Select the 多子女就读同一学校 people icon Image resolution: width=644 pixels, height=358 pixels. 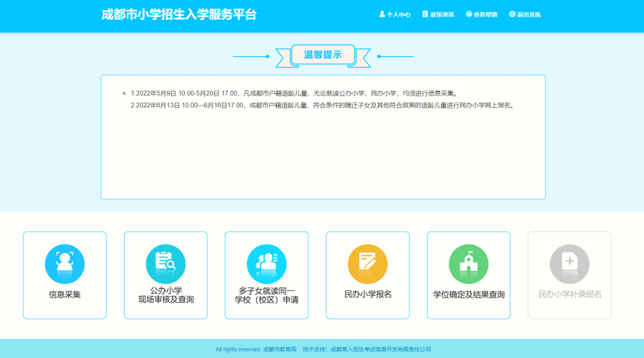tap(267, 264)
